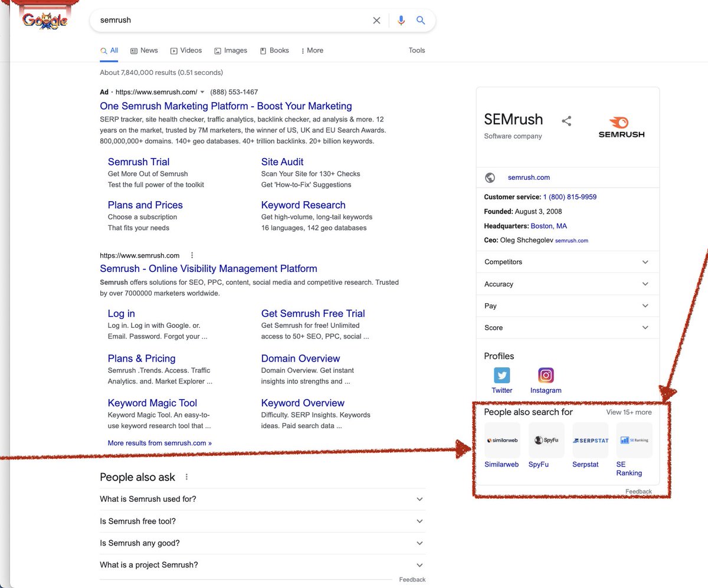Switch to the Books tab

coord(274,51)
